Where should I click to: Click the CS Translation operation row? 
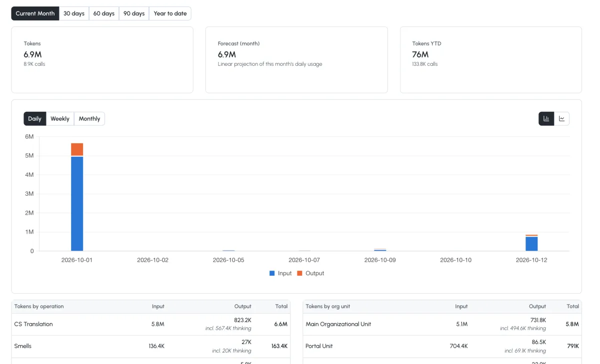(151, 324)
